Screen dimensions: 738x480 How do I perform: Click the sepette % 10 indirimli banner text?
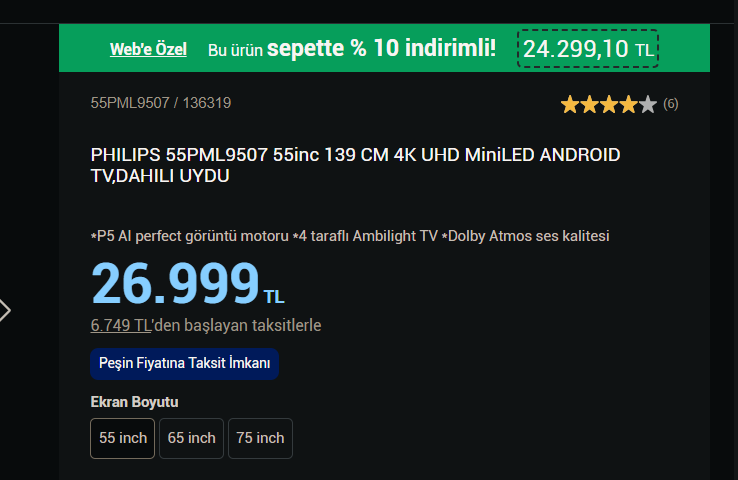pyautogui.click(x=381, y=48)
